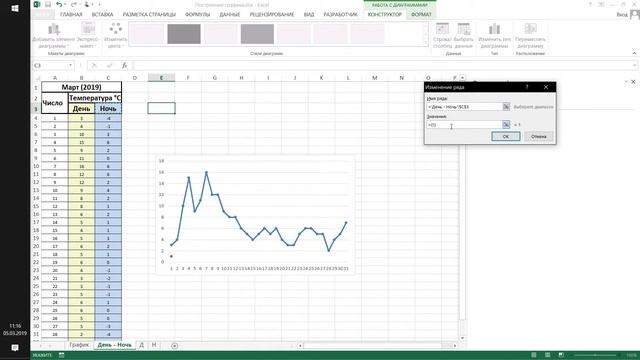Switch to Page Layout view in status bar
The image size is (640, 360).
pyautogui.click(x=547, y=355)
